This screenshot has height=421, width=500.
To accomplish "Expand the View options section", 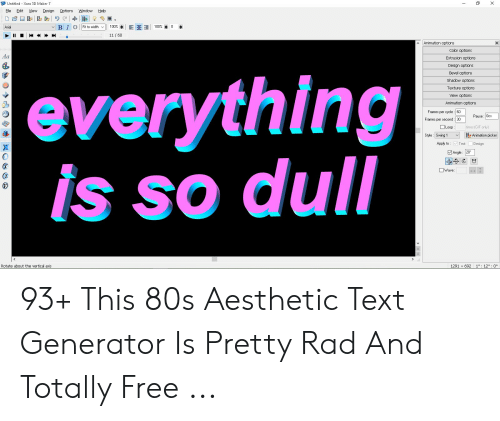I will tap(461, 95).
